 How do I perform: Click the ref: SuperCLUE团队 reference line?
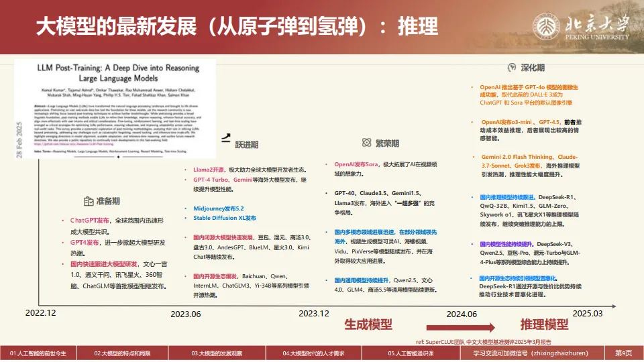tap(484, 342)
